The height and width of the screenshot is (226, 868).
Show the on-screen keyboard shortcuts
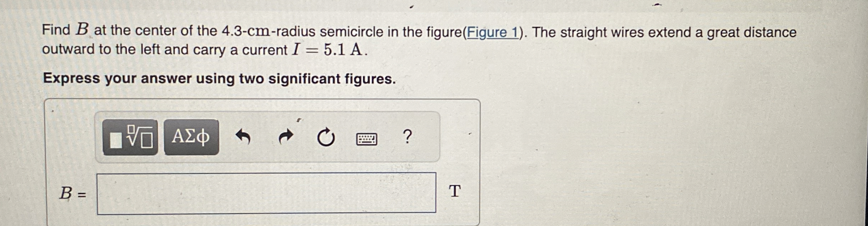[x=367, y=139]
